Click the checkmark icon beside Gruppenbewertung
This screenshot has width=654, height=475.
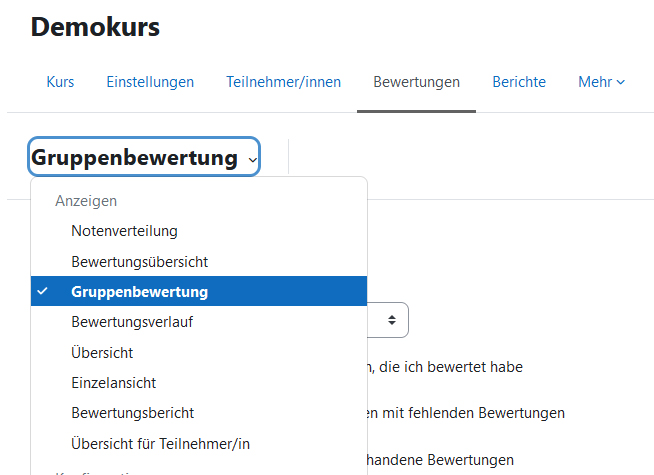pyautogui.click(x=42, y=291)
